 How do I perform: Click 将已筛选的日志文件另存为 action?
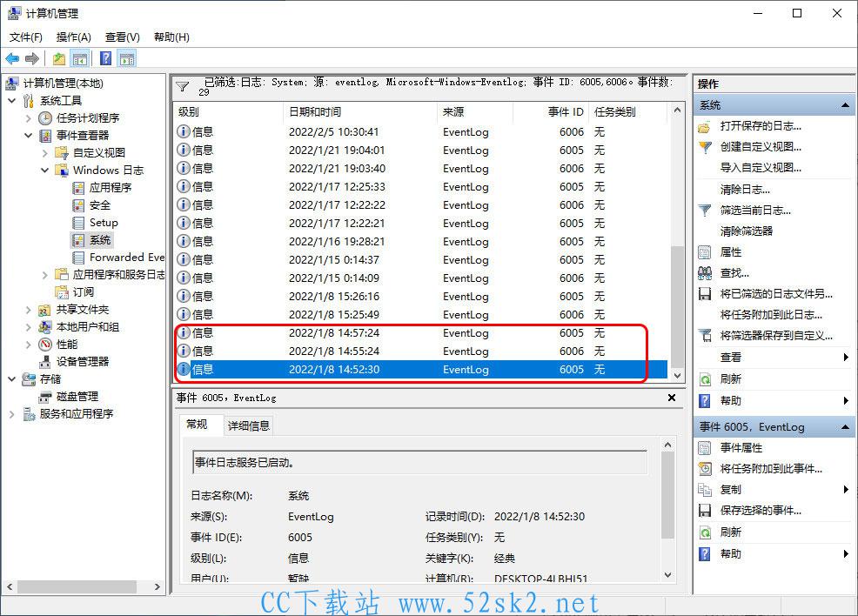click(x=776, y=294)
